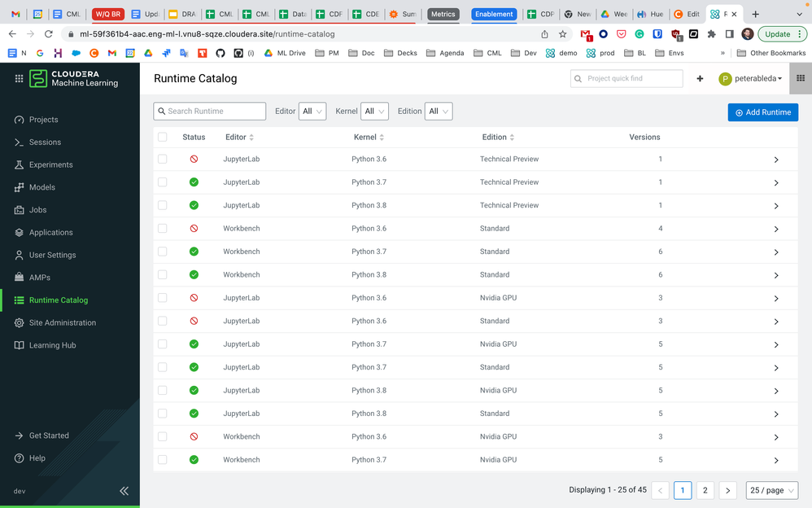Tick the select-all checkbox in table header
812x508 pixels.
click(x=163, y=137)
